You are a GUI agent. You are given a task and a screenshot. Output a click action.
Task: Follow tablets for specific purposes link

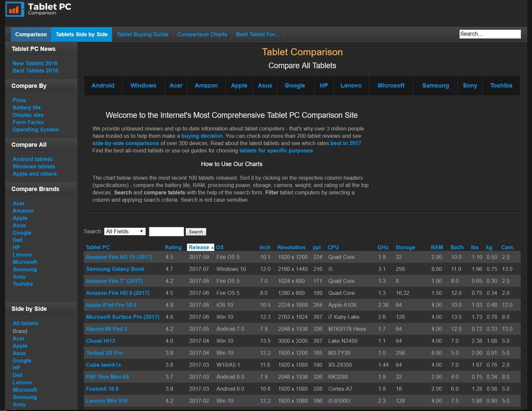[x=276, y=150]
